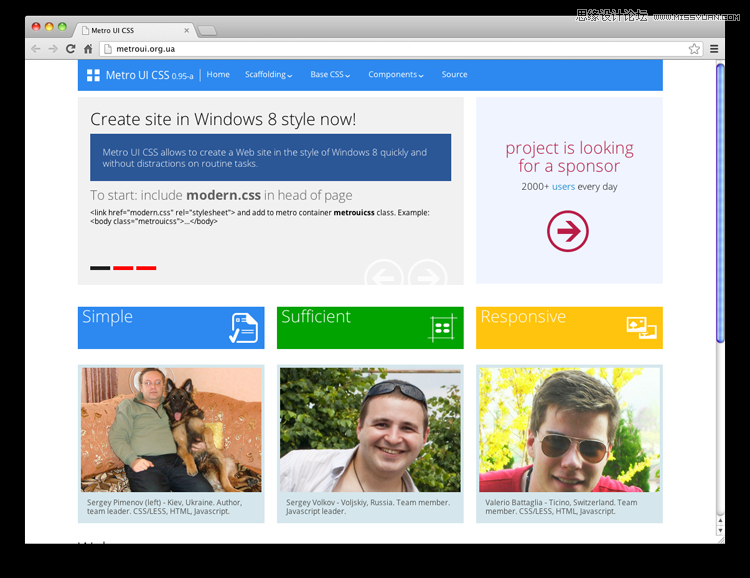Expand the Base CSS dropdown menu
750x578 pixels.
330,75
